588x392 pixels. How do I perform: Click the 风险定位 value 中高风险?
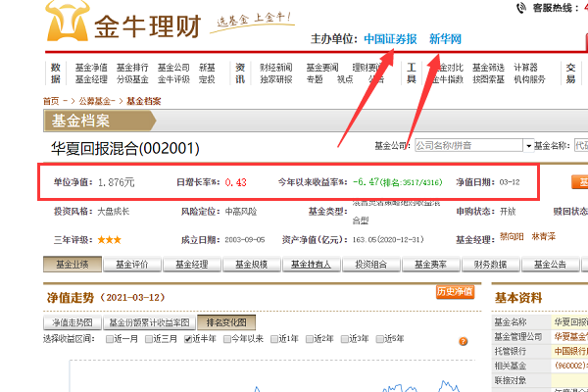coord(241,212)
